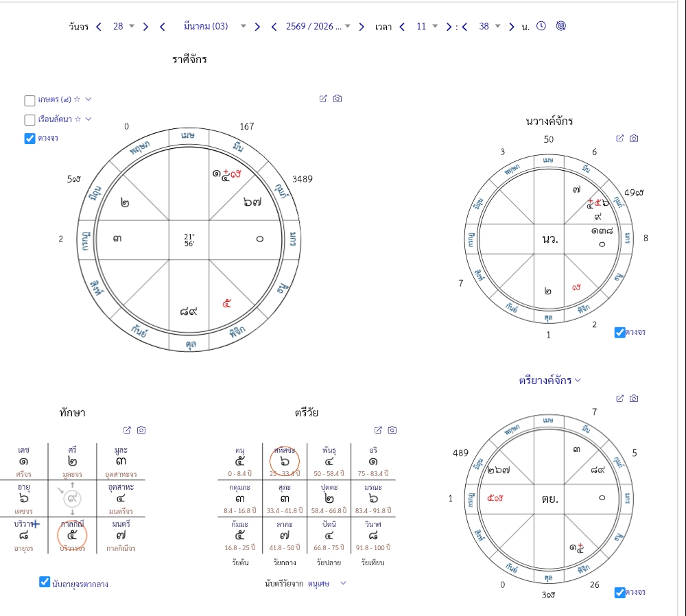Open external-link icon above ตรียางค์จักร chart
The width and height of the screenshot is (686, 616).
620,398
